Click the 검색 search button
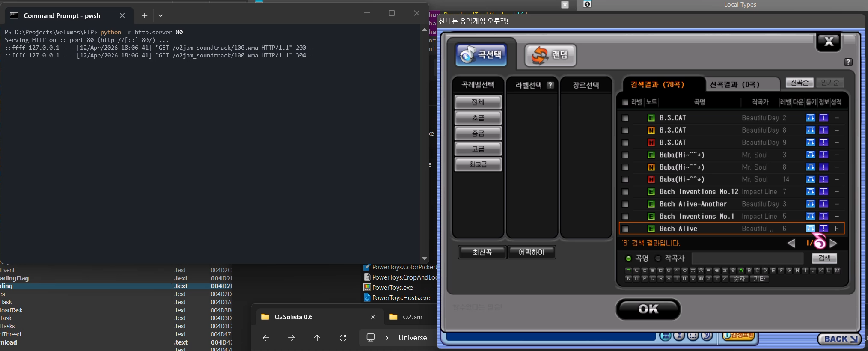868x351 pixels. 824,258
